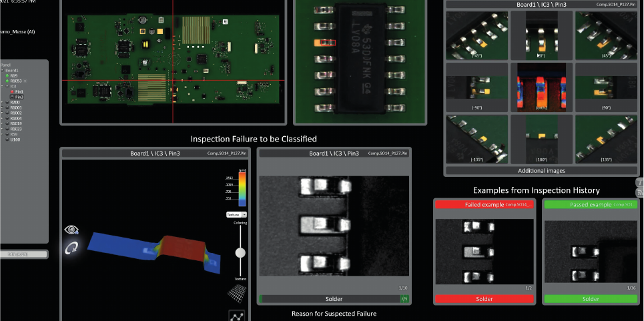Image resolution: width=644 pixels, height=321 pixels.
Task: Toggle the eye view icon in 3D panel
Action: pos(71,230)
